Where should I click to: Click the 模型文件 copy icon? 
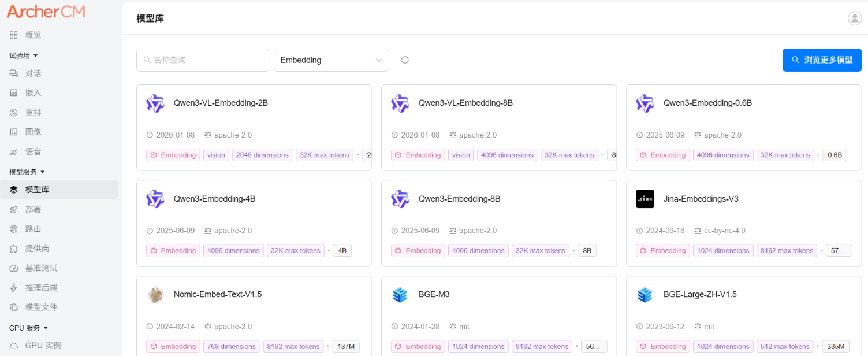click(x=14, y=307)
